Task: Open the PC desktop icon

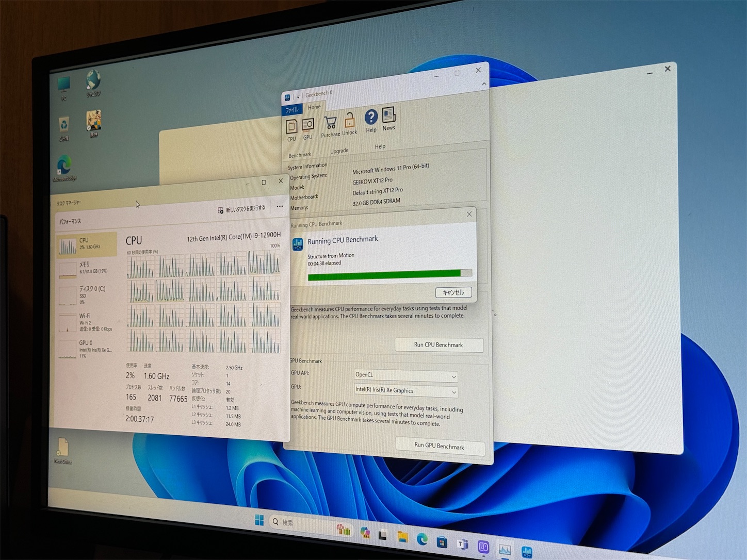Action: pyautogui.click(x=64, y=88)
